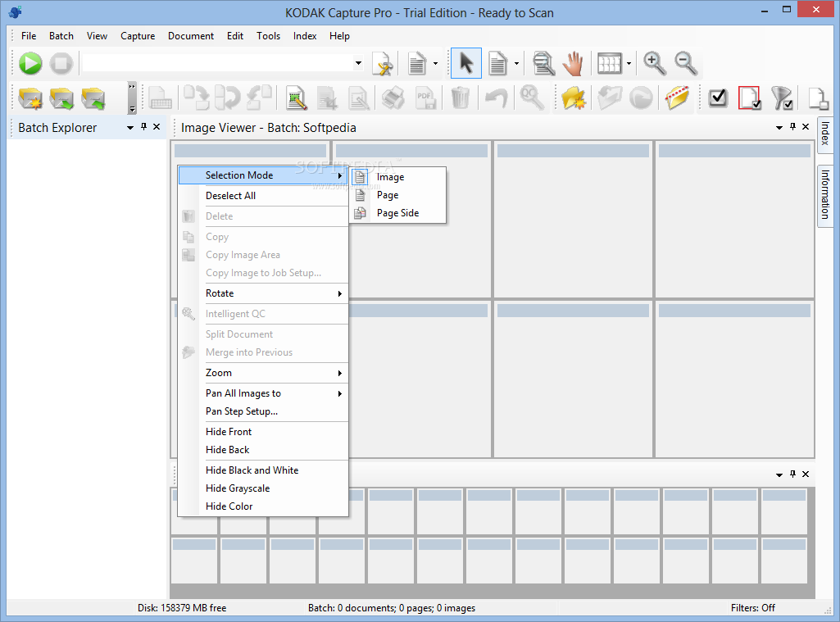The image size is (840, 622).
Task: Click the rotate page right icon
Action: tap(197, 98)
